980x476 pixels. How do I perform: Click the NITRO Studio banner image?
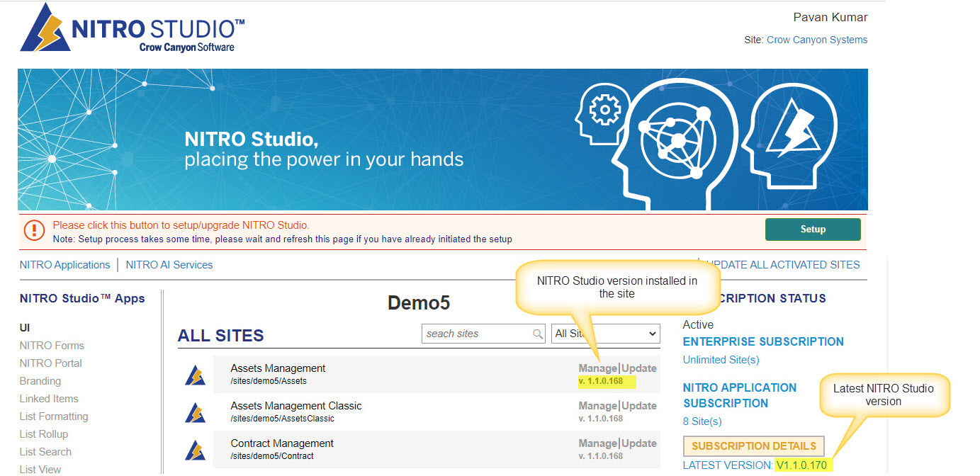[x=443, y=140]
